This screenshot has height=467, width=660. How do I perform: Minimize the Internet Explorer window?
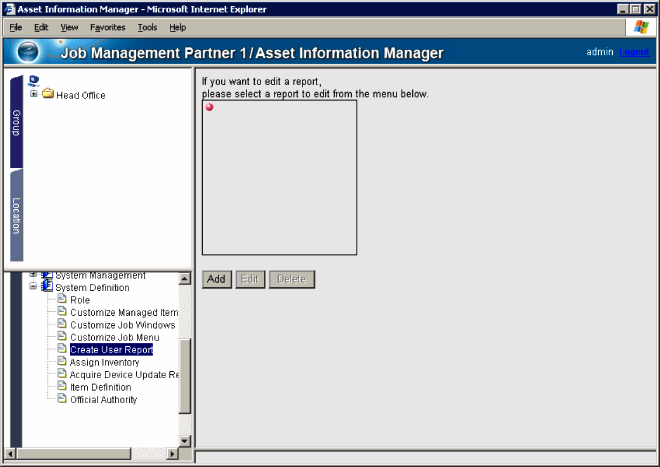623,9
